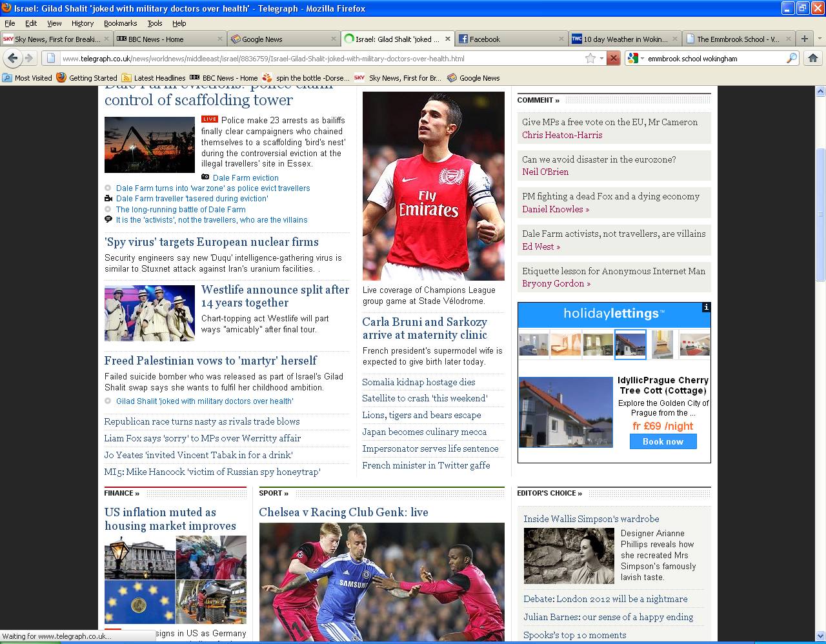
Task: Click the bookmark star in the address bar
Action: pyautogui.click(x=590, y=58)
